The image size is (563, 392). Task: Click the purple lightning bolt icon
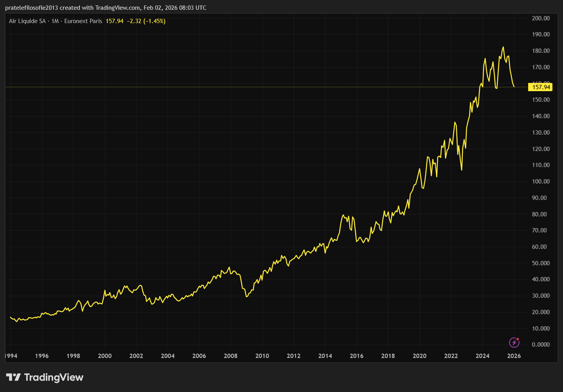[514, 343]
